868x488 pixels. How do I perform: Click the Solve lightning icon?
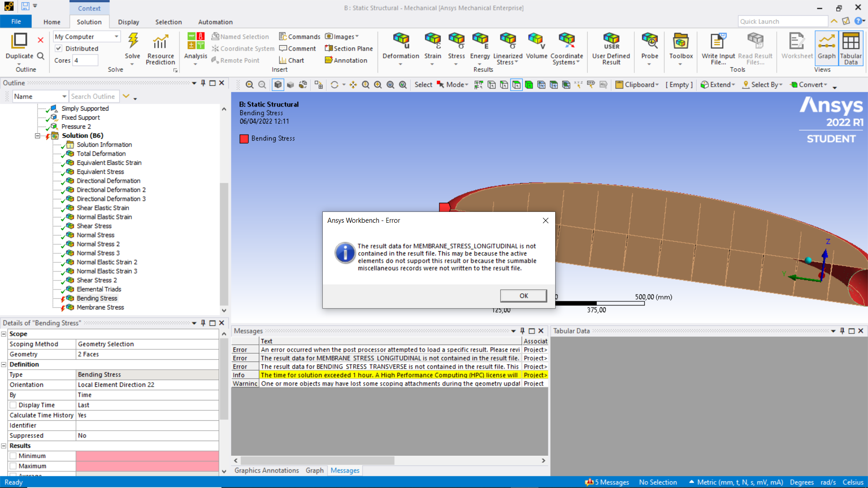132,41
